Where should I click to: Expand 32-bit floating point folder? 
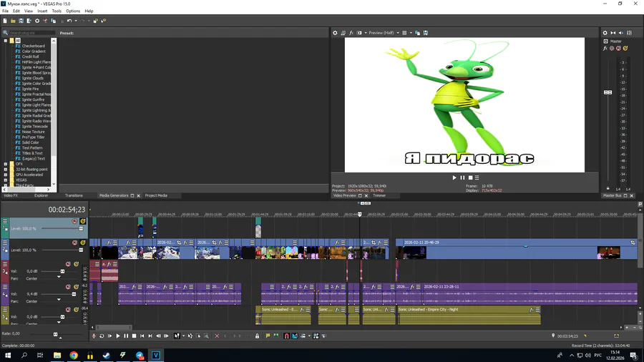(x=6, y=169)
